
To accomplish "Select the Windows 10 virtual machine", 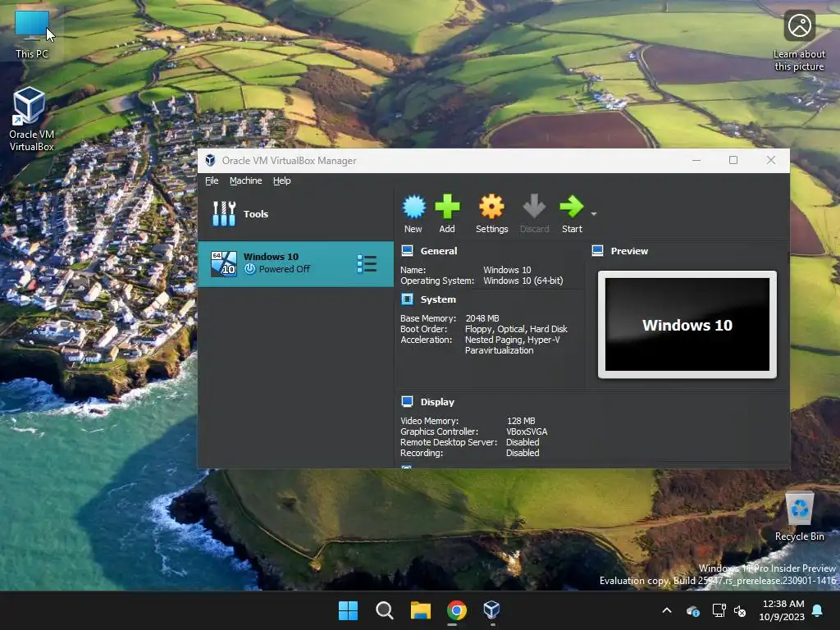I will tap(295, 263).
